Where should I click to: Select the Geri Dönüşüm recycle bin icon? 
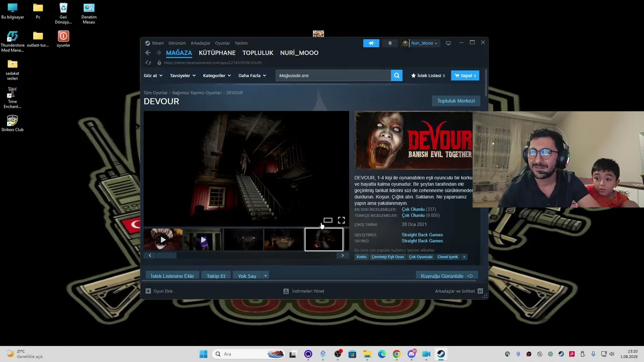click(x=63, y=14)
